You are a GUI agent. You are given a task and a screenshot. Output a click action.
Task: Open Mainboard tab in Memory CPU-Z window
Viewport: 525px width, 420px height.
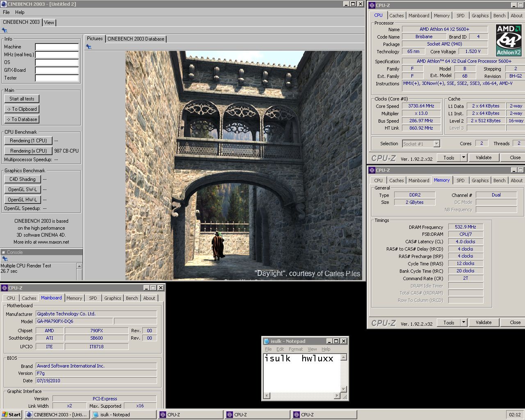point(419,180)
